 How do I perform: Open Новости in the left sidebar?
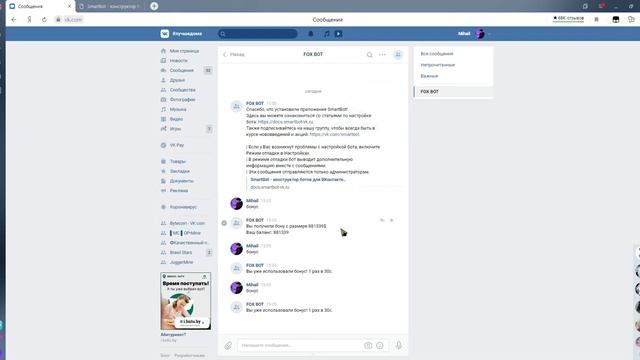(x=178, y=61)
